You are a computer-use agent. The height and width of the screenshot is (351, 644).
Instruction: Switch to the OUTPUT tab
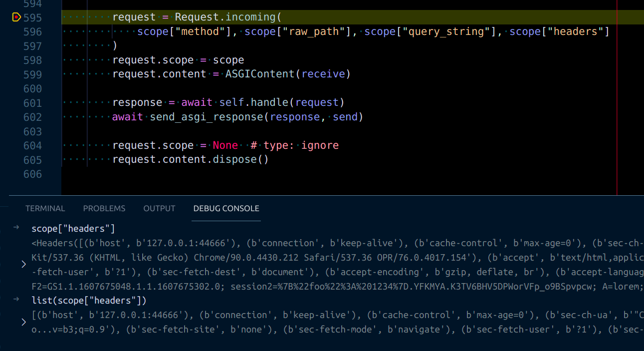pyautogui.click(x=159, y=209)
